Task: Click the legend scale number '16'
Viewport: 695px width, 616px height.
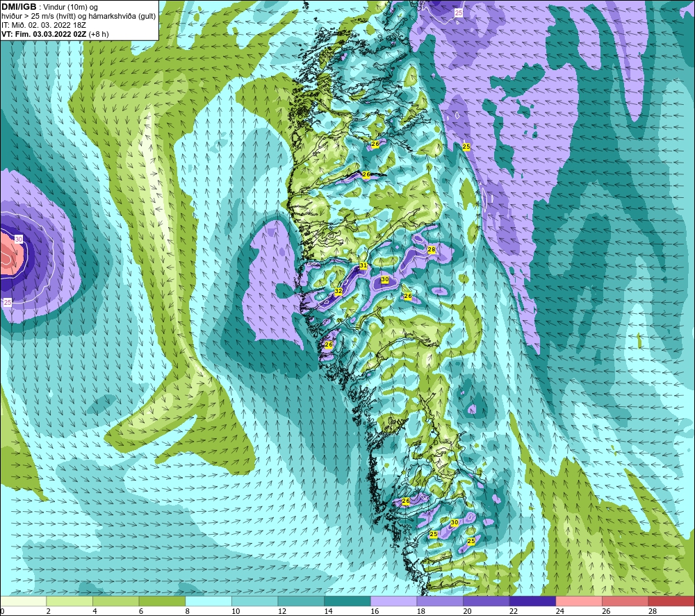Action: (x=375, y=611)
